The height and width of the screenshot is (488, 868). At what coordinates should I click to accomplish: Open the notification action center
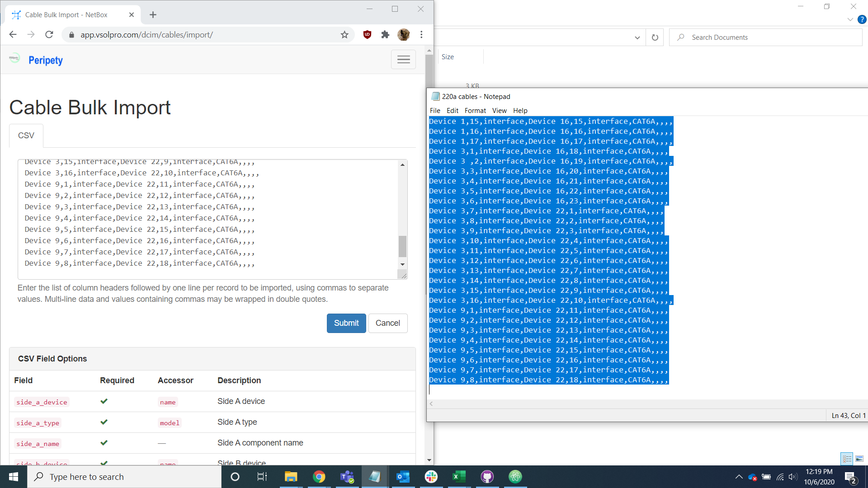click(851, 477)
